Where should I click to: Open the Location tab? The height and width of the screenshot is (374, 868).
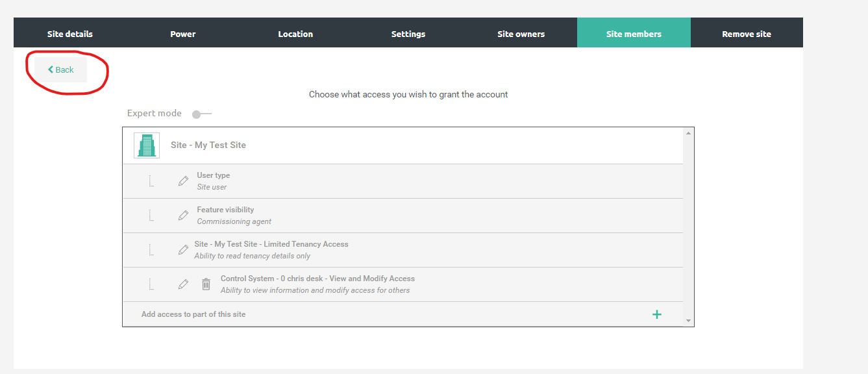[x=295, y=34]
